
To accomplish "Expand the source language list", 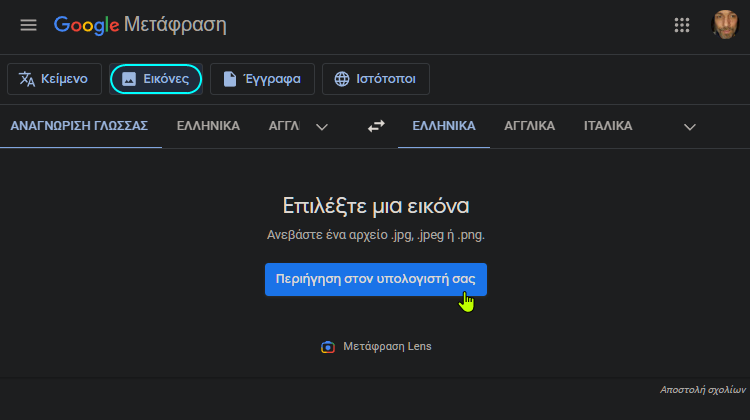I will (322, 127).
